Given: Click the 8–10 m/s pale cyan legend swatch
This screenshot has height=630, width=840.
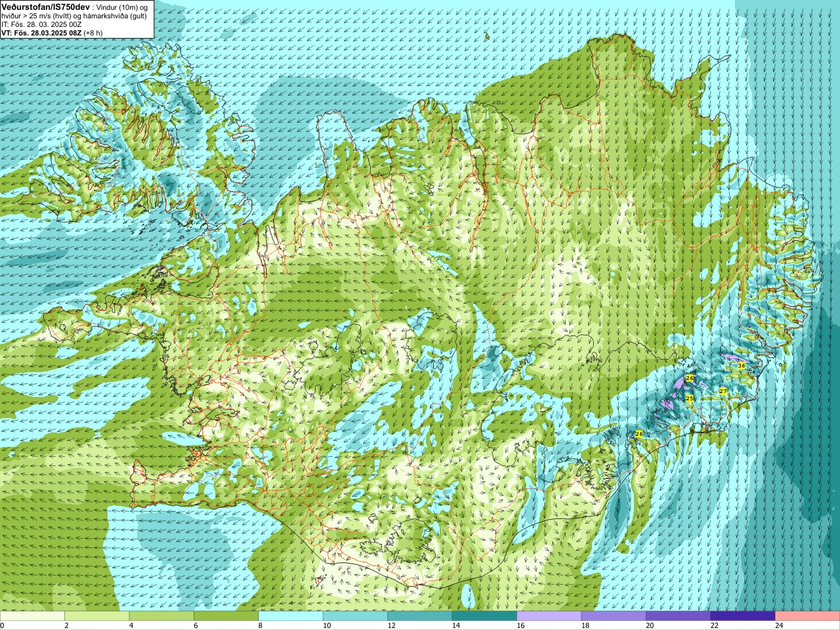Looking at the screenshot, I should pos(291,616).
